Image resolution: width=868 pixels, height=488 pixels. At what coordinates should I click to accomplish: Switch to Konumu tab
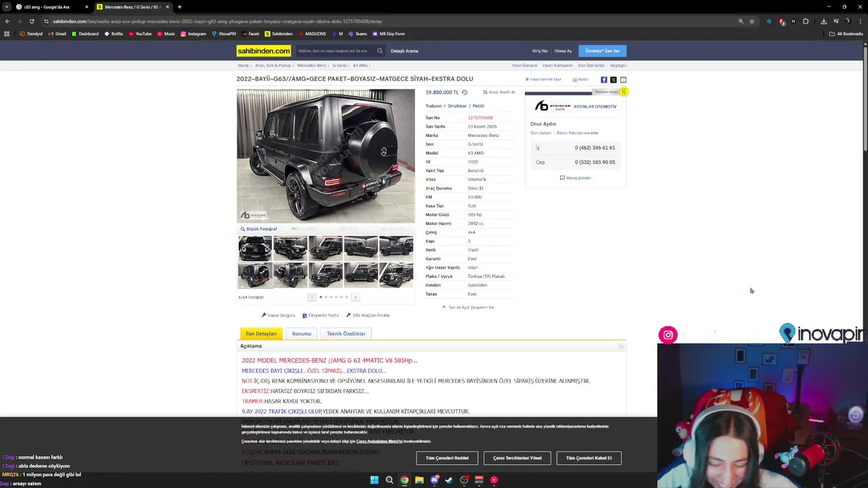302,333
